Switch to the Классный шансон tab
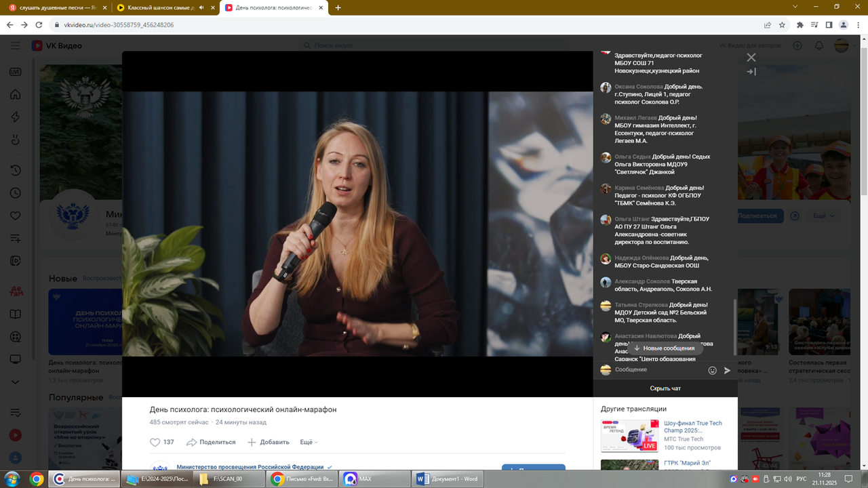The image size is (868, 488). click(161, 7)
